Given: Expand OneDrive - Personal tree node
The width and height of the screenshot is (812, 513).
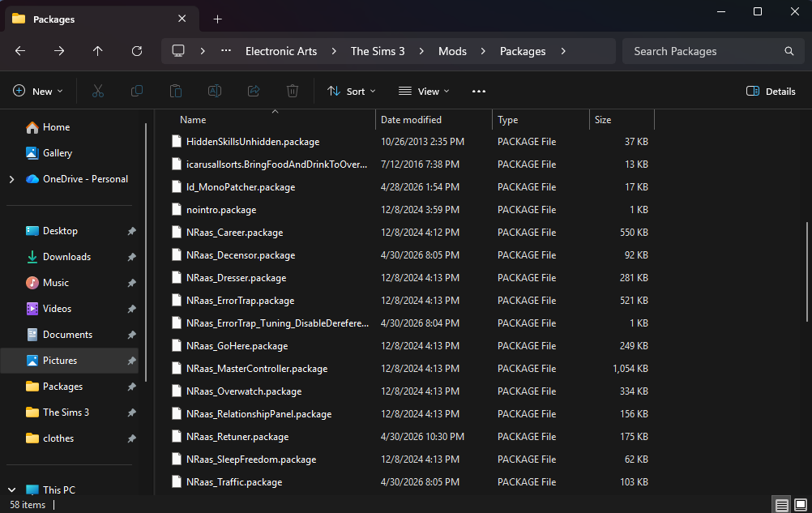Looking at the screenshot, I should click(x=12, y=179).
